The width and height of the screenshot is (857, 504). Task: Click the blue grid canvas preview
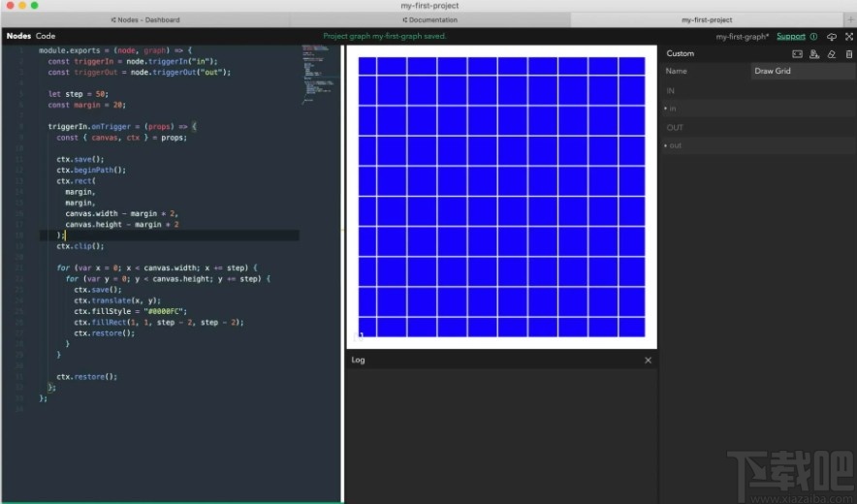click(x=502, y=197)
